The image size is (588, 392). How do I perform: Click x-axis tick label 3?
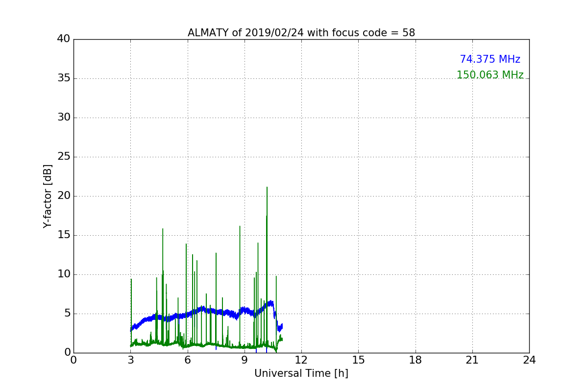coord(130,360)
